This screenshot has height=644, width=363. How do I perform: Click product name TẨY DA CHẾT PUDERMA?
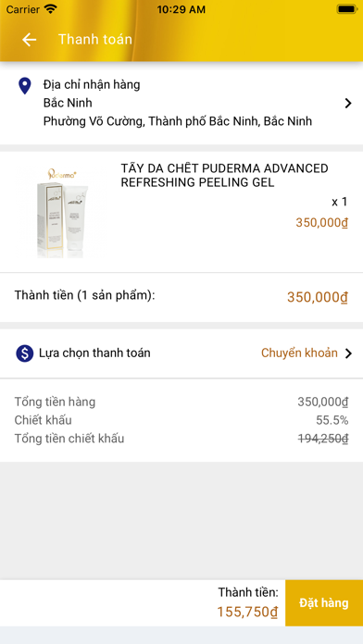click(224, 176)
